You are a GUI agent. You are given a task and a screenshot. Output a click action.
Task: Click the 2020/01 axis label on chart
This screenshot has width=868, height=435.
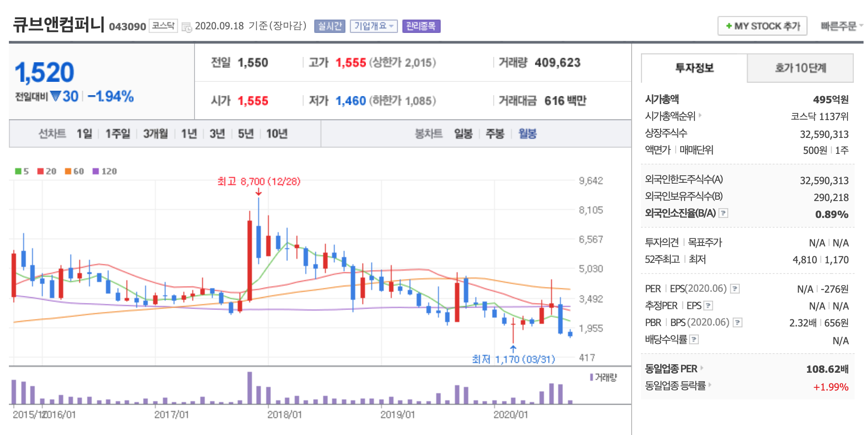(511, 415)
